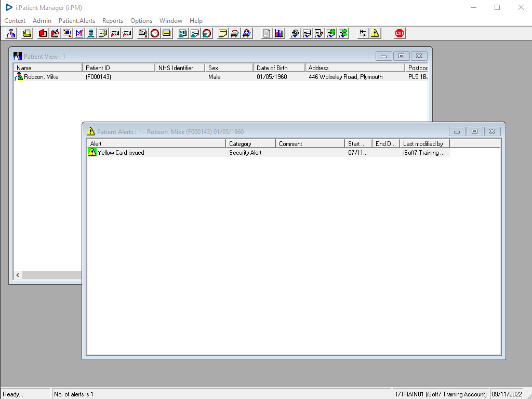Click the Date of Birth column header

pyautogui.click(x=279, y=68)
